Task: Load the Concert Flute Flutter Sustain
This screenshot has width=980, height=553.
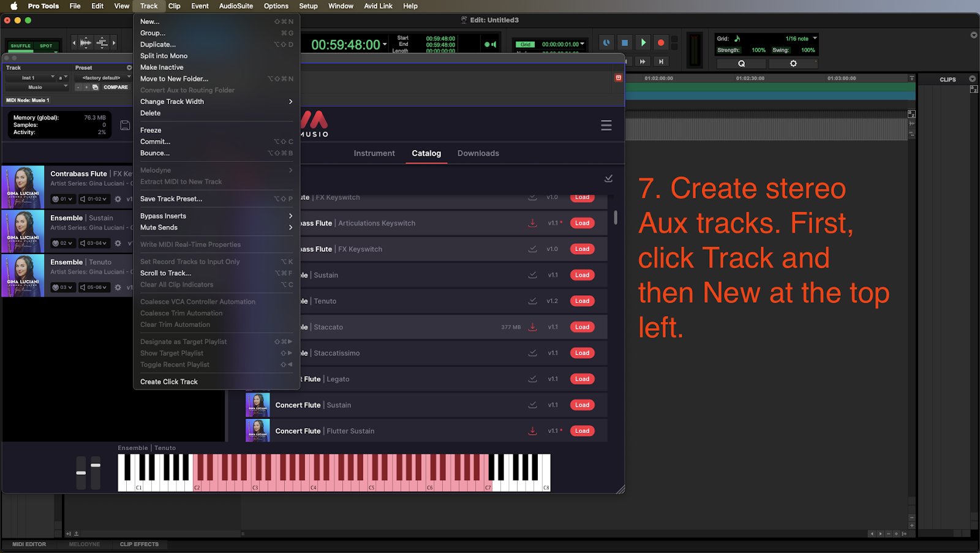Action: pyautogui.click(x=582, y=431)
